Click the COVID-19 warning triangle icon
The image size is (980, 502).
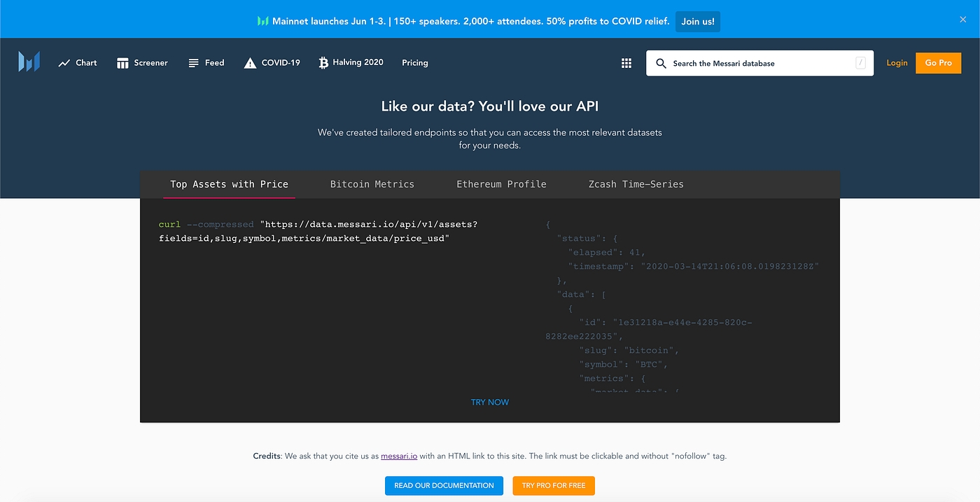[250, 63]
